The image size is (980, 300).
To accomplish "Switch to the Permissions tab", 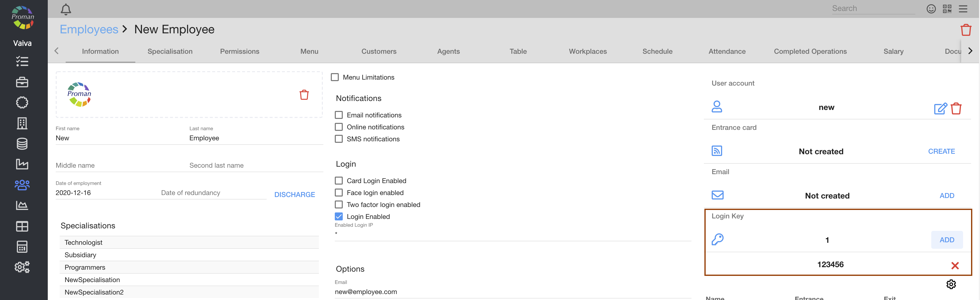I will click(x=239, y=51).
